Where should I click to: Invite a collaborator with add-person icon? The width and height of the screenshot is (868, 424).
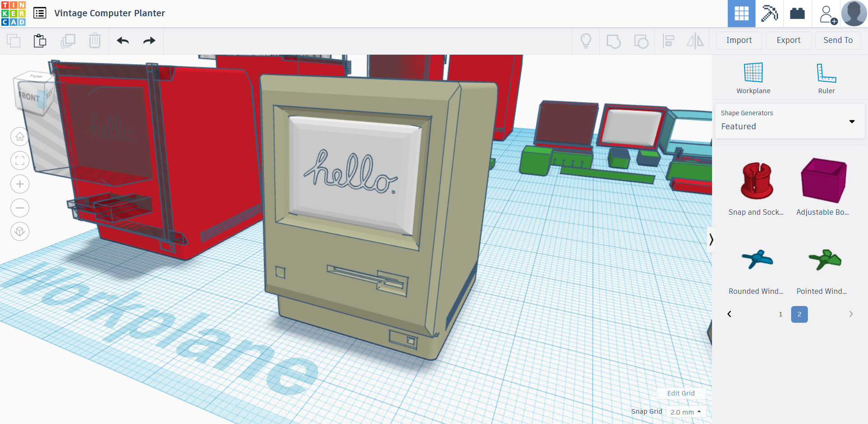point(827,14)
